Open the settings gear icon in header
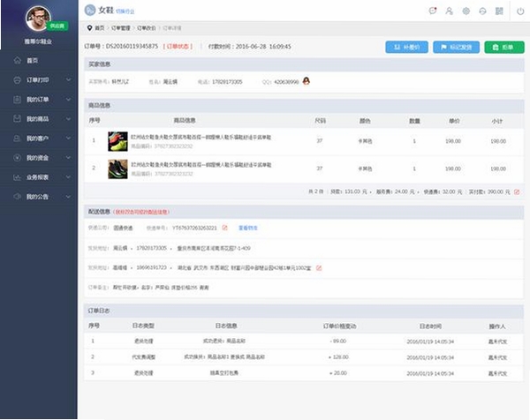Image resolution: width=530 pixels, height=420 pixels. [x=466, y=11]
